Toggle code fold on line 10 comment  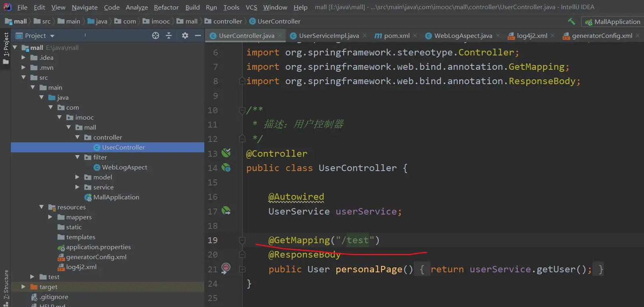click(242, 110)
